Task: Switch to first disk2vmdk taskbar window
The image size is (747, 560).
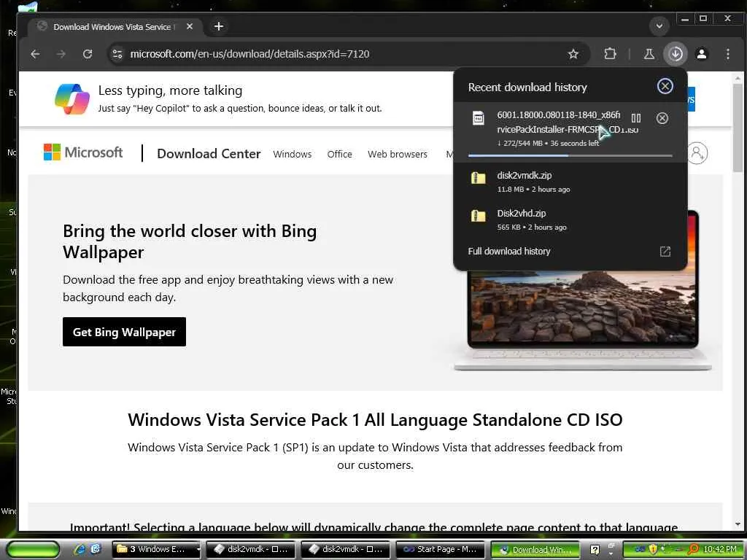Action: (x=251, y=550)
